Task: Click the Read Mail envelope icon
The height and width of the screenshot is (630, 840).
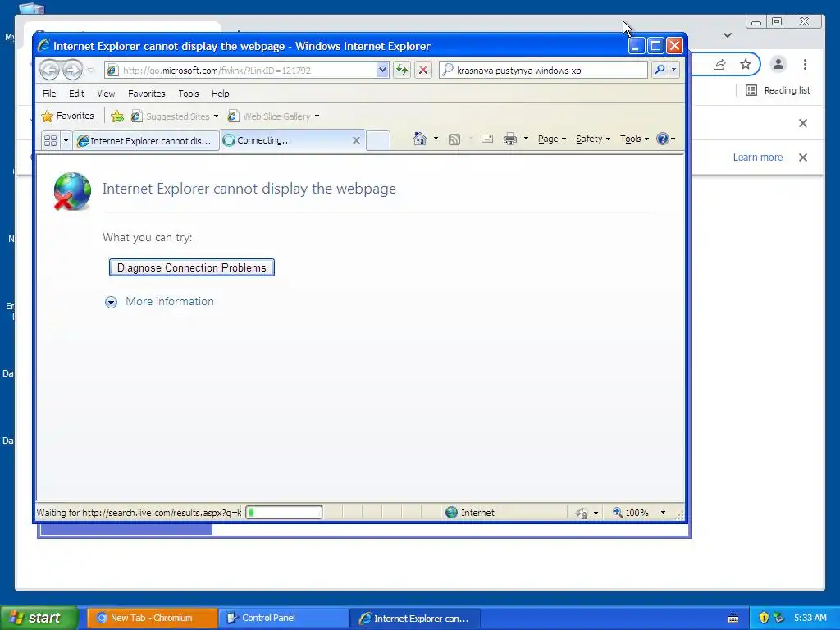Action: pos(487,139)
